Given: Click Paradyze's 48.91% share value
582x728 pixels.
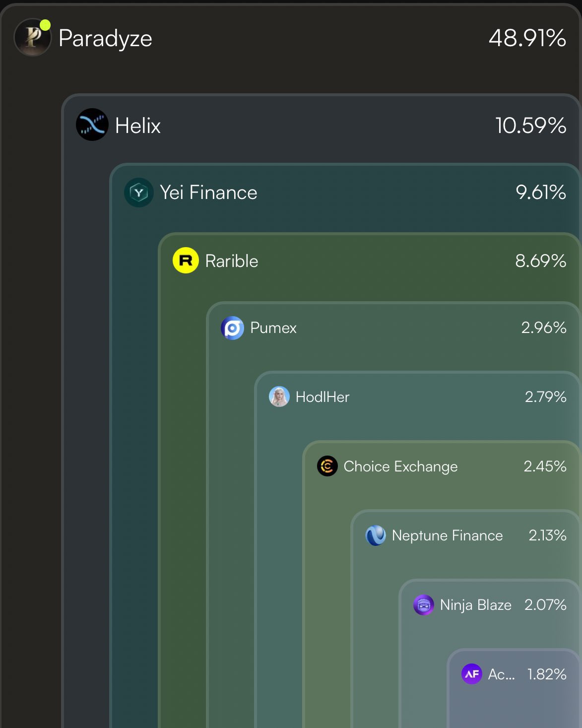Looking at the screenshot, I should pos(527,38).
